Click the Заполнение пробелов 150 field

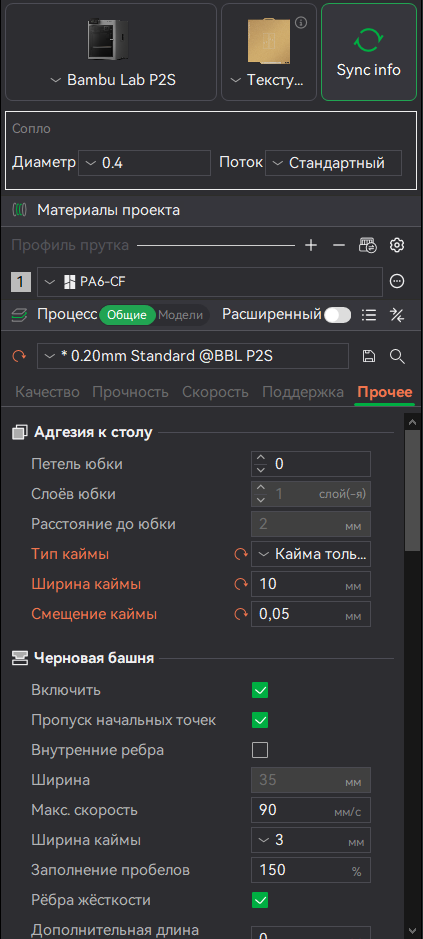pyautogui.click(x=311, y=870)
